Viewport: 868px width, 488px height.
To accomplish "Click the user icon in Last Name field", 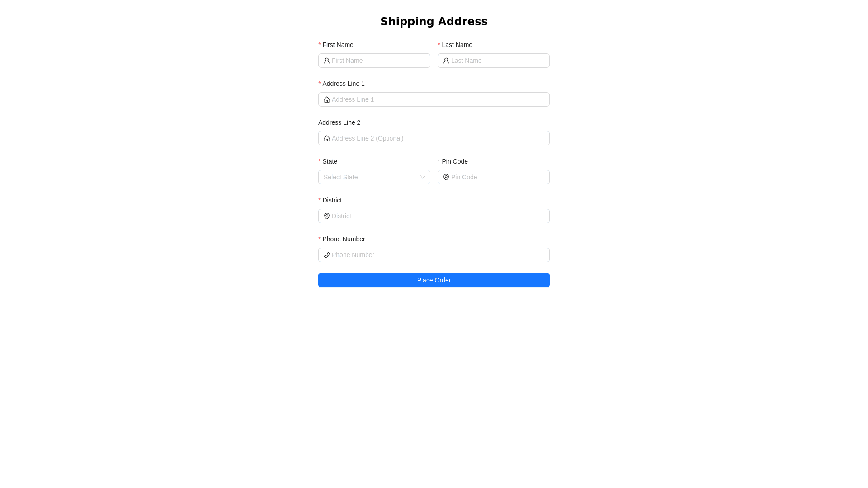I will tap(446, 61).
